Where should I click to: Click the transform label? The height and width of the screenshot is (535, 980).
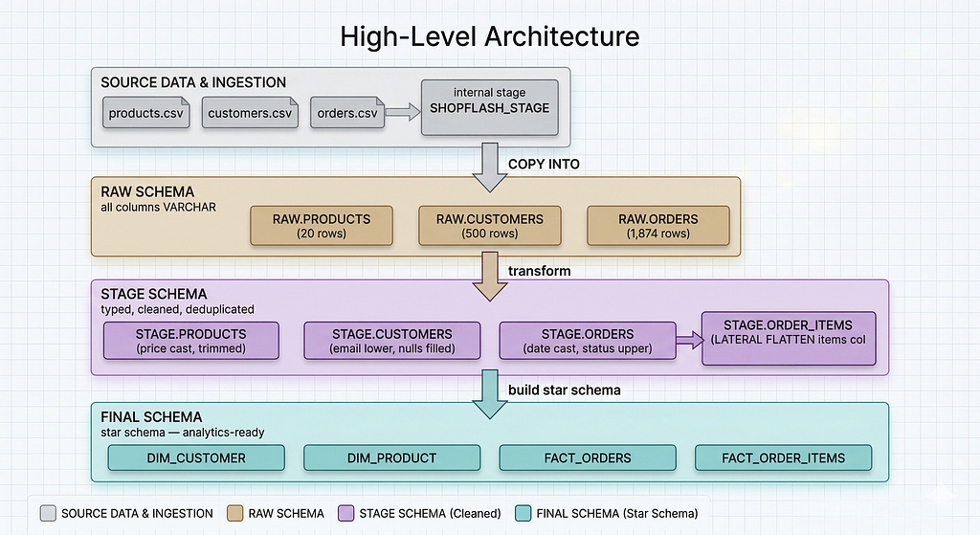tap(540, 271)
